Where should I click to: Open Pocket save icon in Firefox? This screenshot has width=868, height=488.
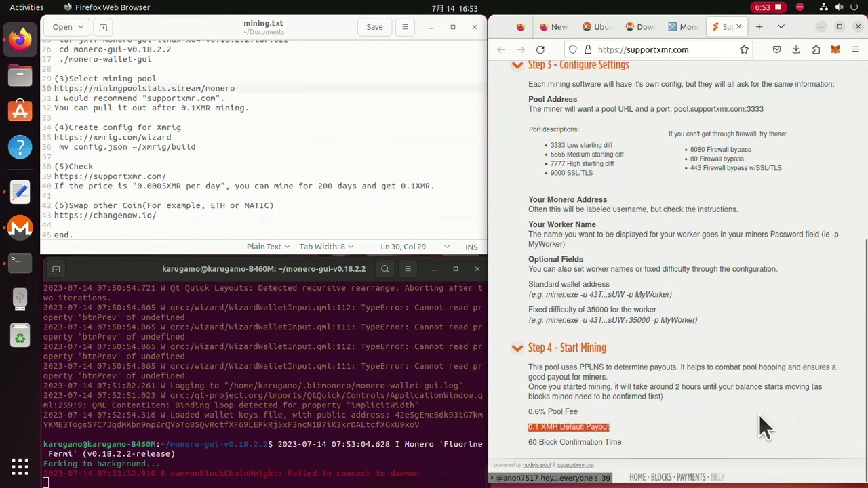776,49
